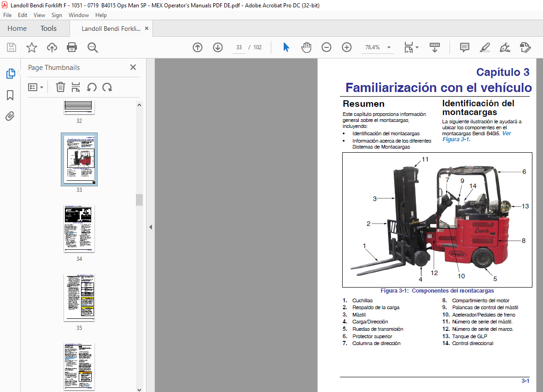Switch to the Home tab
Image resolution: width=543 pixels, height=392 pixels.
pos(17,29)
